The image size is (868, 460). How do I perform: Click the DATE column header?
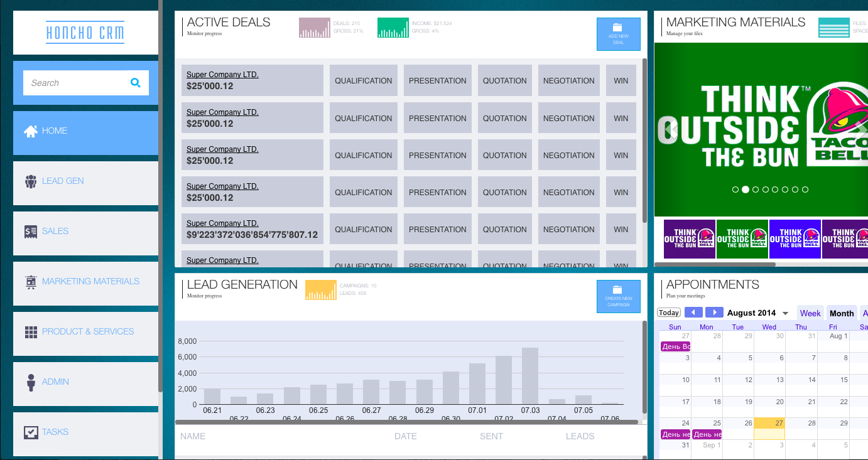tap(406, 436)
